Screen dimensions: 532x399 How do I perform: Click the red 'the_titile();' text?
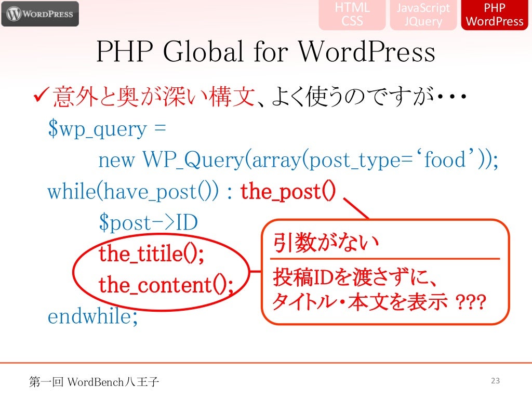(x=152, y=254)
